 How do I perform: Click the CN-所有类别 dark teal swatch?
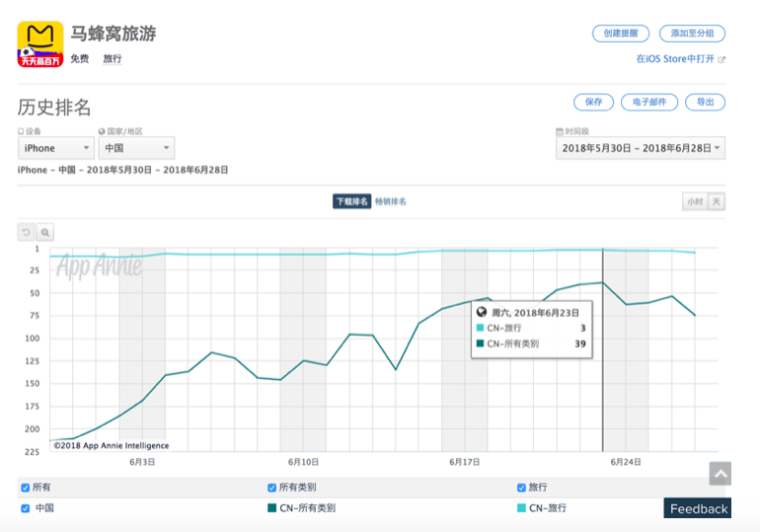[271, 507]
